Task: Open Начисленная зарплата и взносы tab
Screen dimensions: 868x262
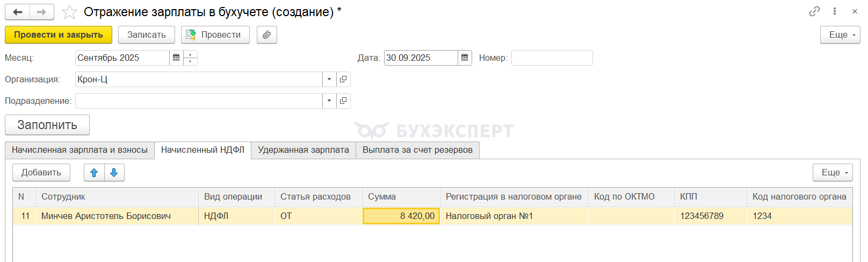Action: 79,150
